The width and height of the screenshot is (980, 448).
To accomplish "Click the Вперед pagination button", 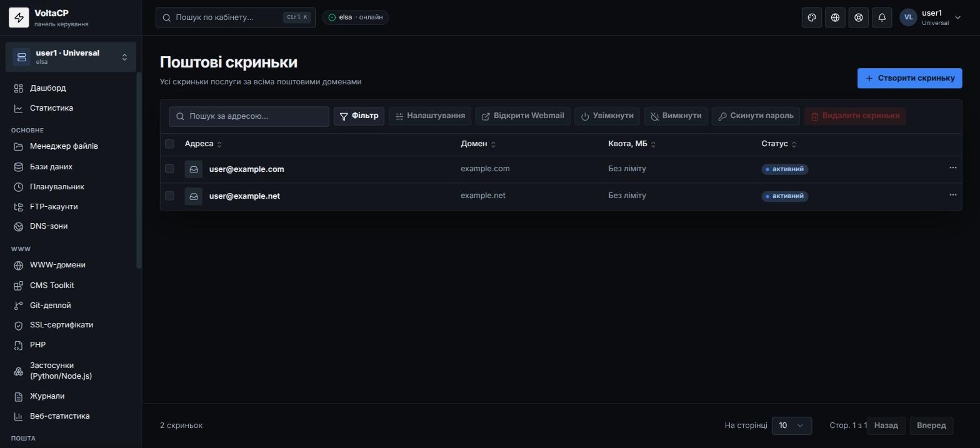I will [x=931, y=426].
